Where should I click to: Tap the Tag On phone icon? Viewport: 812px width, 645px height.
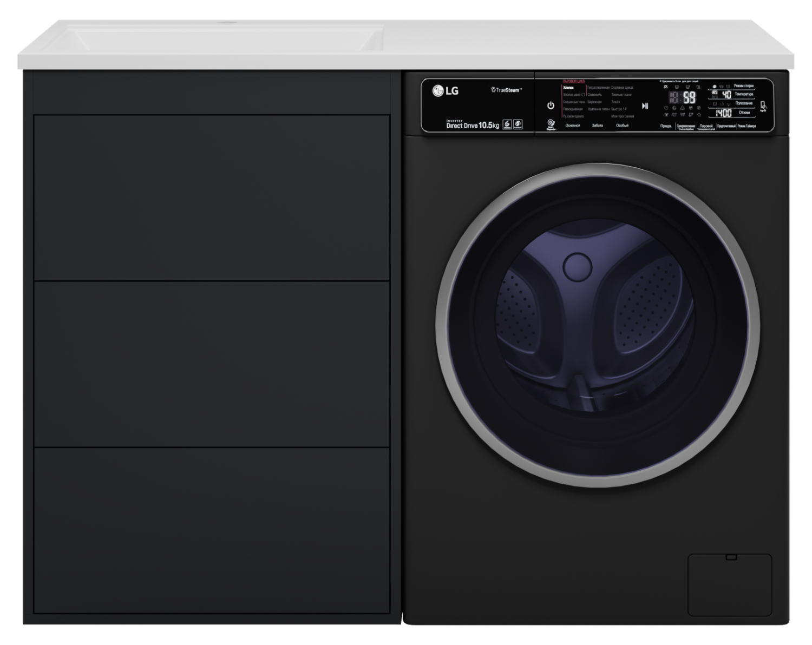[x=763, y=106]
